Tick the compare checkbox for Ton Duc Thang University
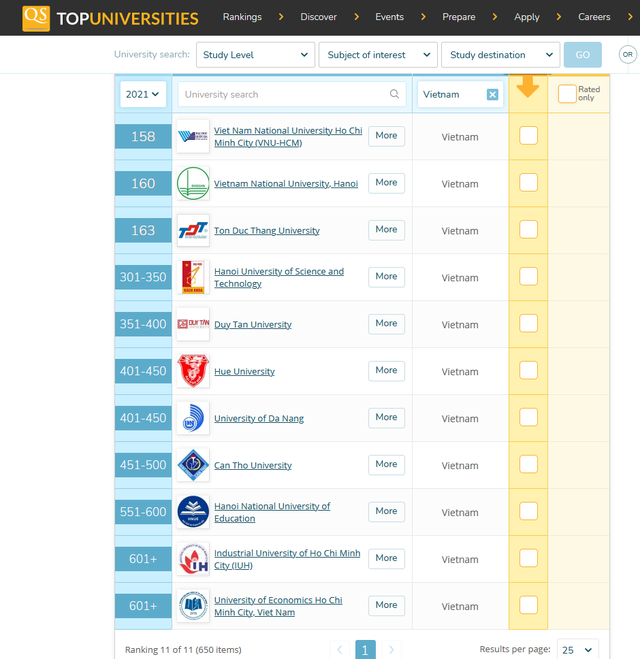Image resolution: width=640 pixels, height=659 pixels. pos(528,229)
